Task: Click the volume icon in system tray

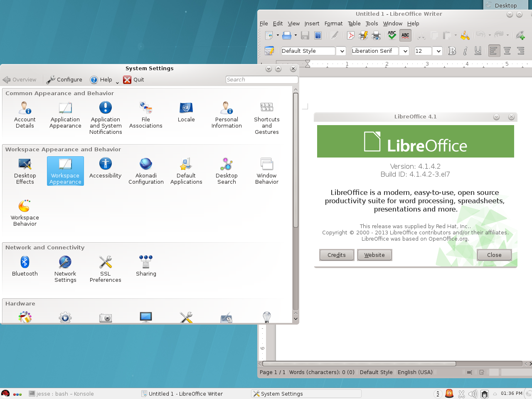Action: (473, 394)
